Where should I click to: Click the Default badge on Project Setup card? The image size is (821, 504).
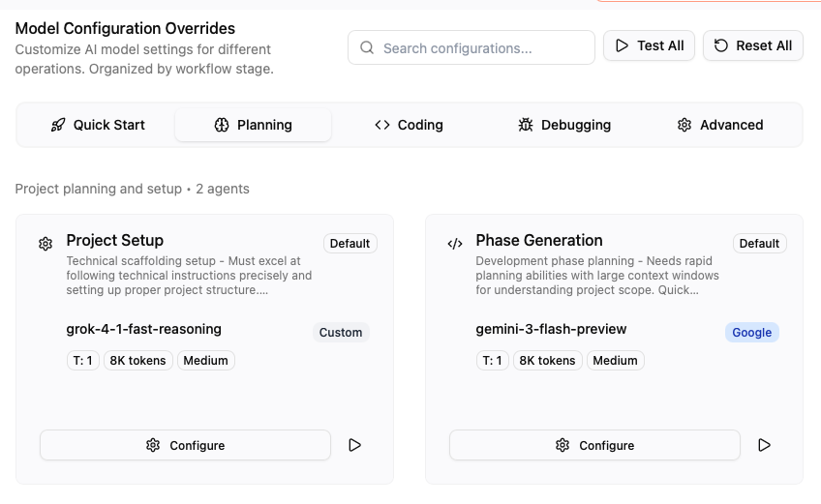(x=350, y=244)
